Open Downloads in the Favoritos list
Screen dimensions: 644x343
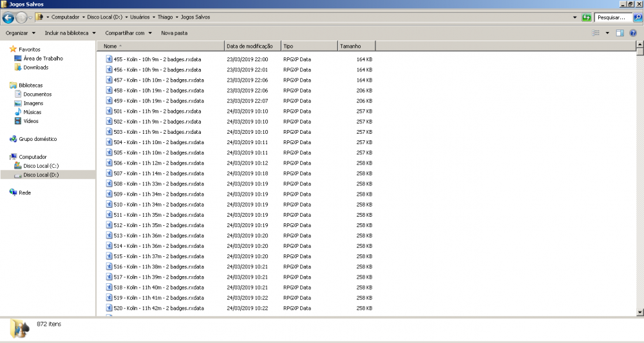35,68
